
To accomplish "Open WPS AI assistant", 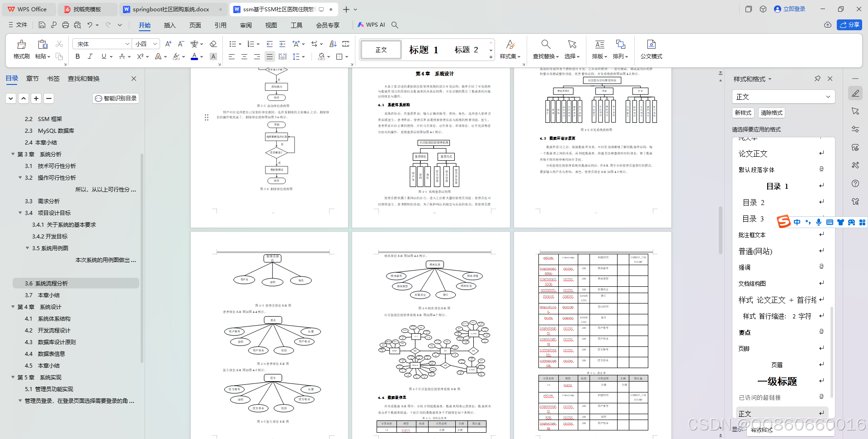I will click(x=372, y=25).
